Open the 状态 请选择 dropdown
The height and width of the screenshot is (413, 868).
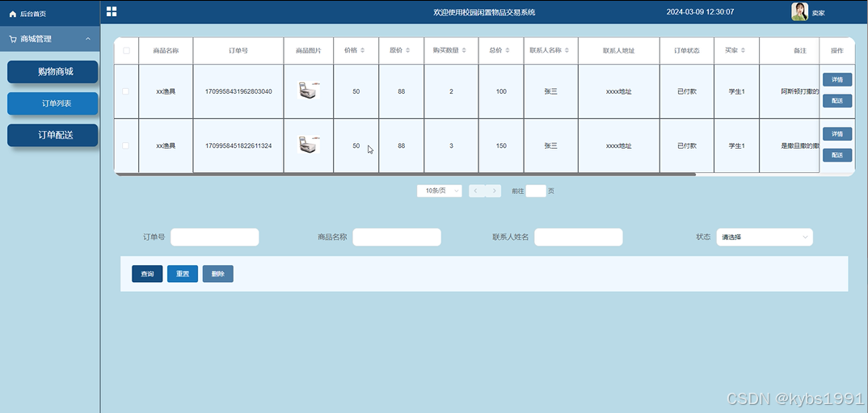click(765, 237)
